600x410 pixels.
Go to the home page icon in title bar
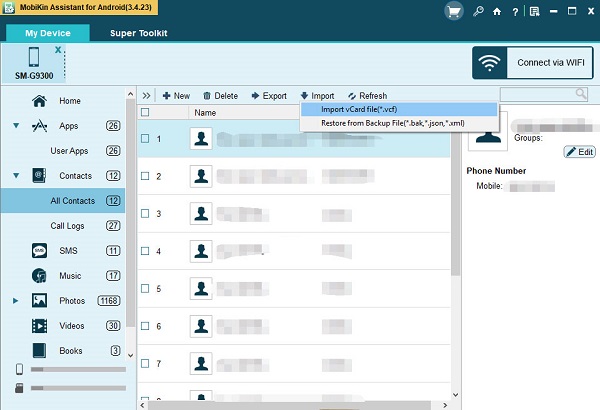click(497, 11)
